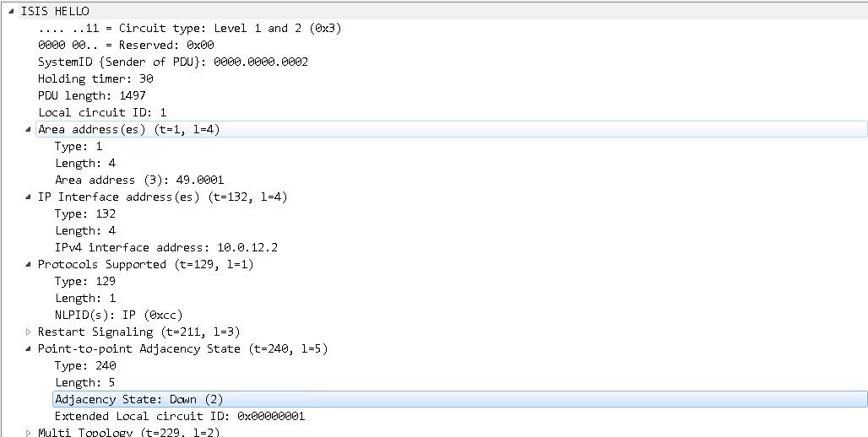Image resolution: width=868 pixels, height=437 pixels.
Task: Select Adjacency State: Down (2) row
Action: [138, 399]
